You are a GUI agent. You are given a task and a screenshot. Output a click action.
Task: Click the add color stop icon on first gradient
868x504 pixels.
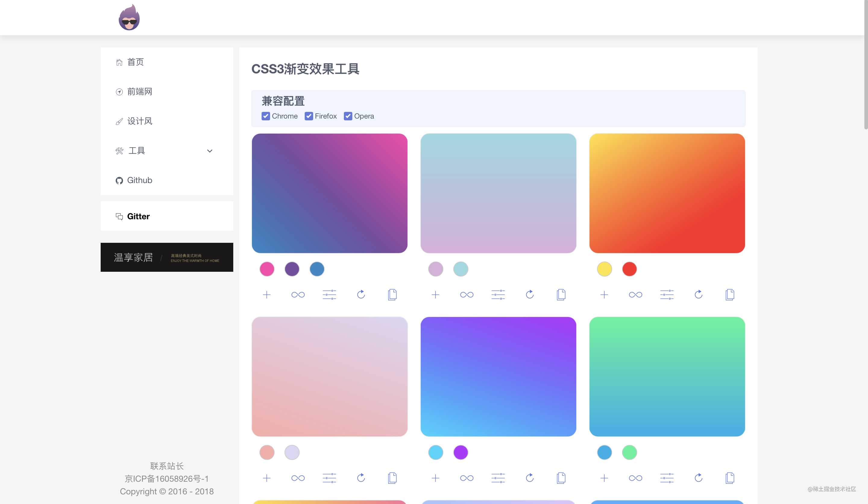click(267, 294)
